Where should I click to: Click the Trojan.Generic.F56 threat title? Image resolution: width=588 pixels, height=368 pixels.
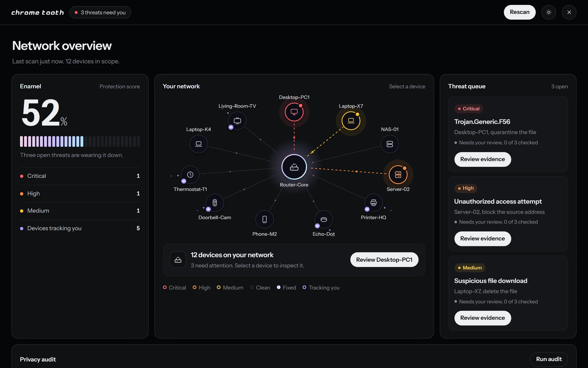click(x=482, y=122)
